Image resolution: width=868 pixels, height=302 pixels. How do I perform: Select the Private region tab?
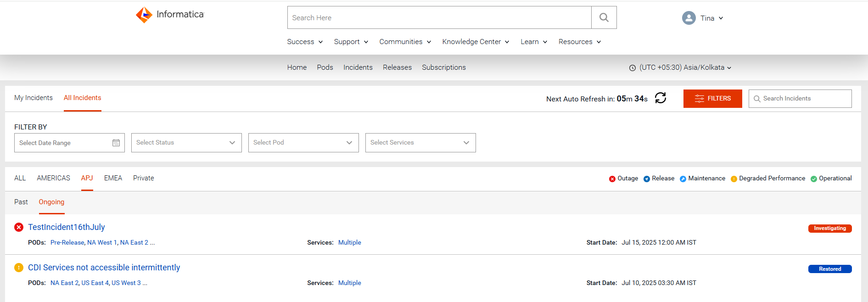(x=144, y=178)
